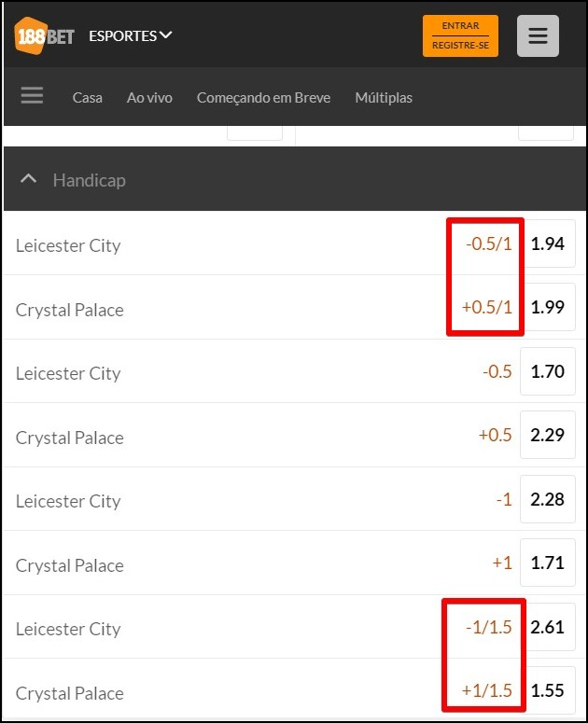Image resolution: width=588 pixels, height=723 pixels.
Task: Click Registre-se to sign up
Action: click(x=460, y=46)
